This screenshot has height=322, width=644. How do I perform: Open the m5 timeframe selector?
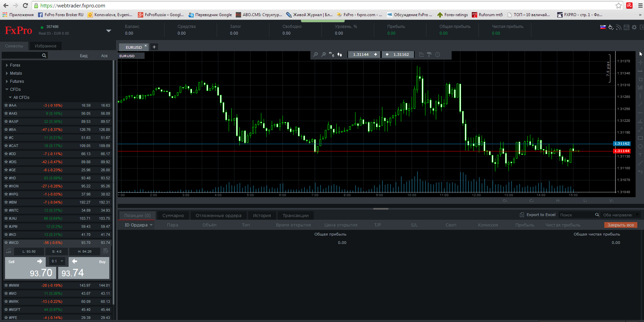coord(332,55)
